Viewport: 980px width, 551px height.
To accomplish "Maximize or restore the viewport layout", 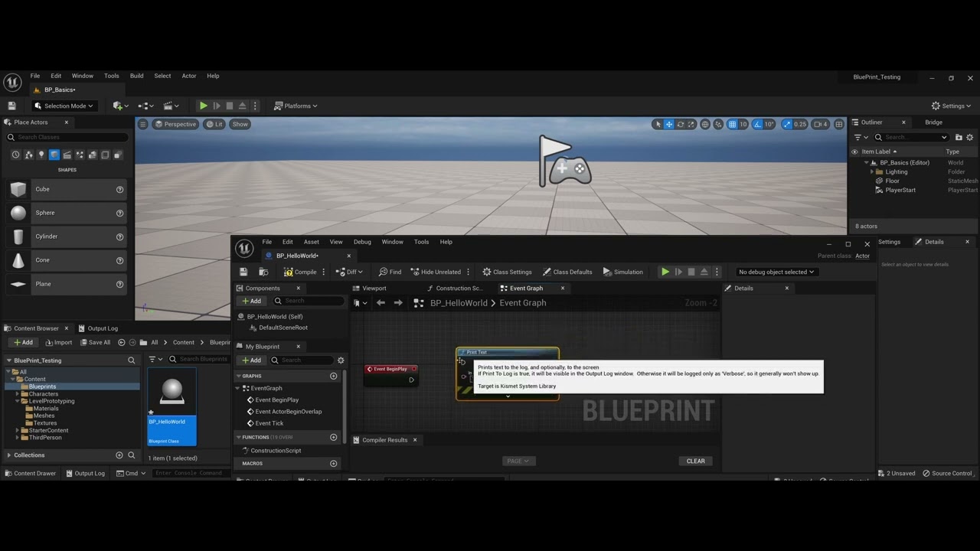I will [x=839, y=124].
